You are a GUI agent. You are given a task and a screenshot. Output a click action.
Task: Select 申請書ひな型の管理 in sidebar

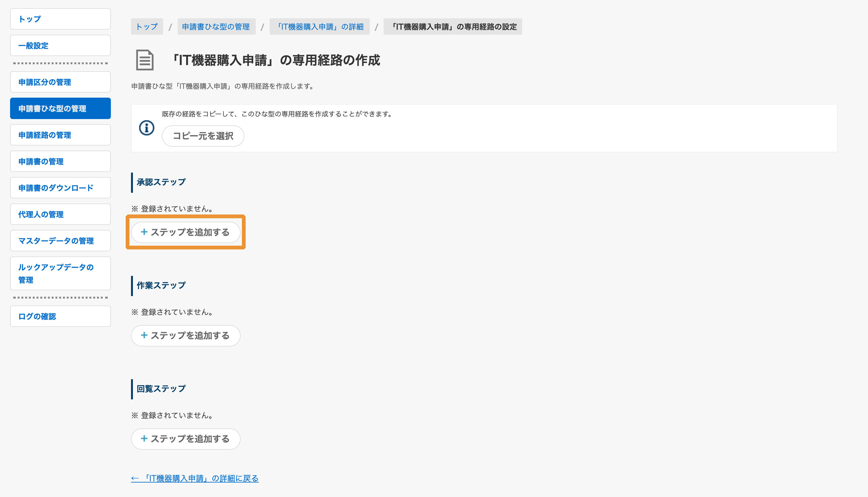tap(60, 109)
